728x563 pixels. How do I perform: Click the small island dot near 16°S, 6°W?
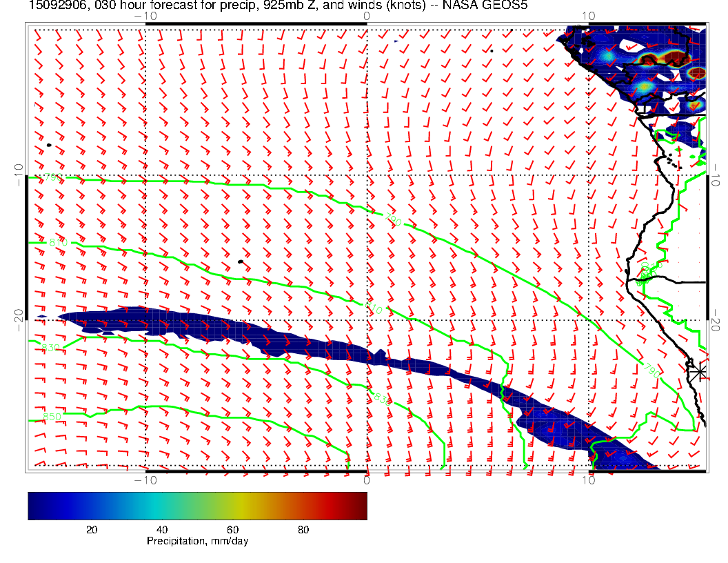pos(240,261)
